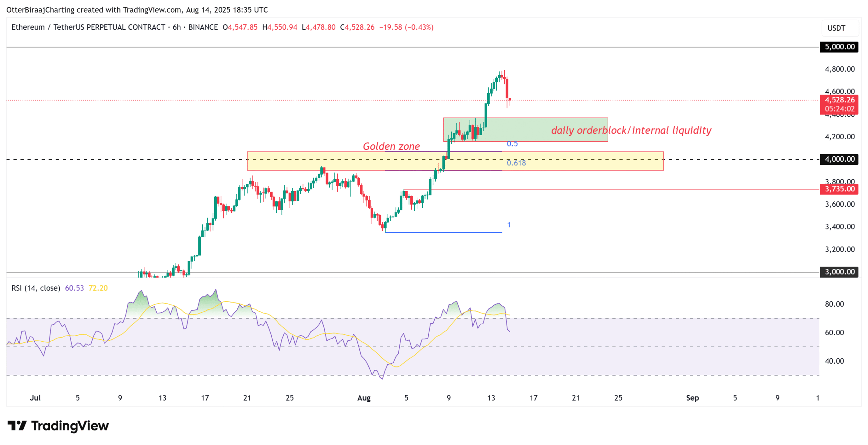Click the Aug label on the time axis
Viewport: 868px width, 445px height.
point(364,398)
